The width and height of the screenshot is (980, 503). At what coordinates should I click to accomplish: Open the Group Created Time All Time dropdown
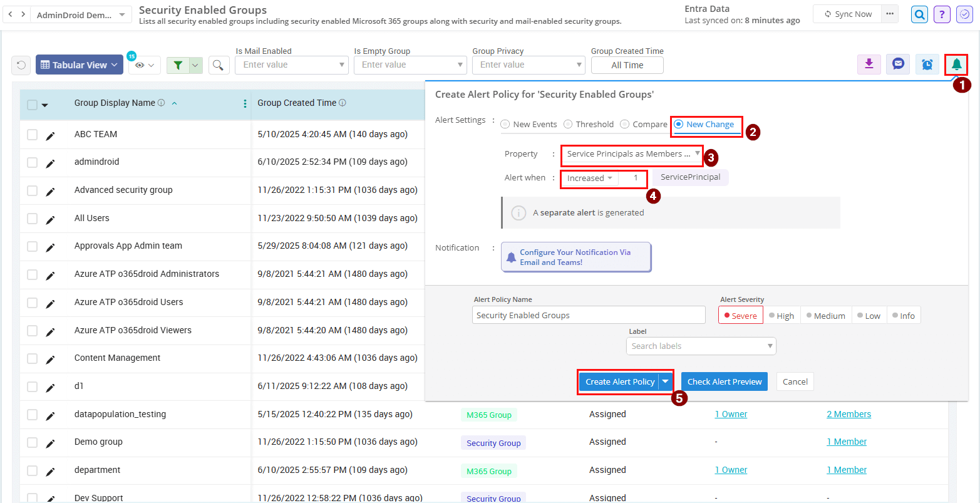[x=627, y=65]
